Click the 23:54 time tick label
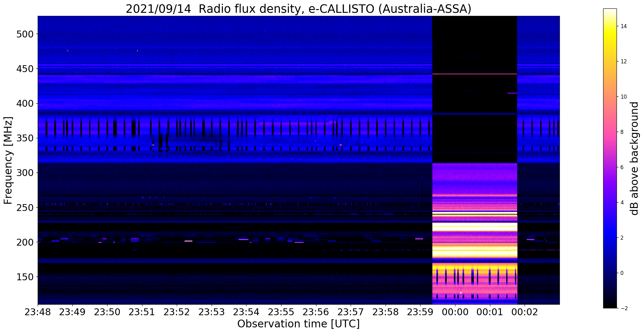 247,312
